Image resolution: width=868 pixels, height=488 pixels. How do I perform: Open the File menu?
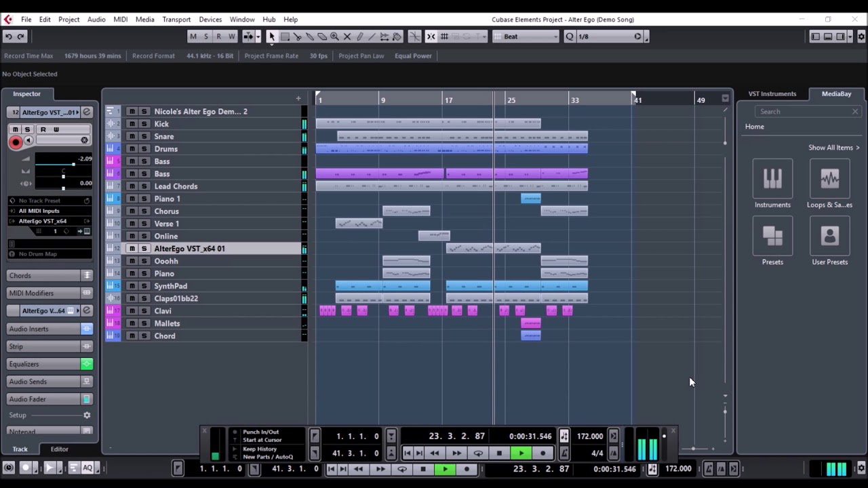tap(26, 20)
